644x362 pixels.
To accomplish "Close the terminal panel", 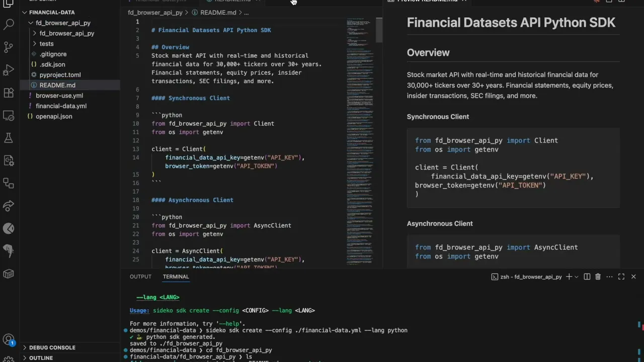I will [x=633, y=277].
